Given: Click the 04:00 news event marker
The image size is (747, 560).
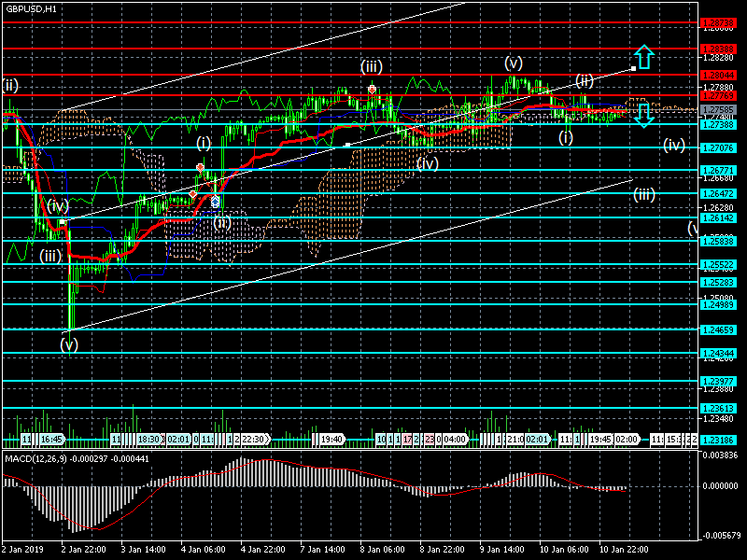Looking at the screenshot, I should (x=455, y=439).
